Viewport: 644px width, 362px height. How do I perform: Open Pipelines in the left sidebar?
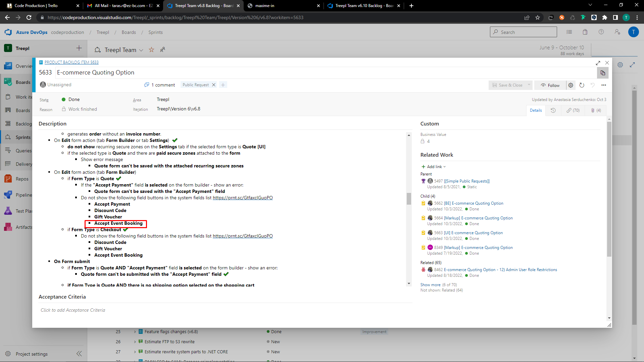click(x=18, y=195)
